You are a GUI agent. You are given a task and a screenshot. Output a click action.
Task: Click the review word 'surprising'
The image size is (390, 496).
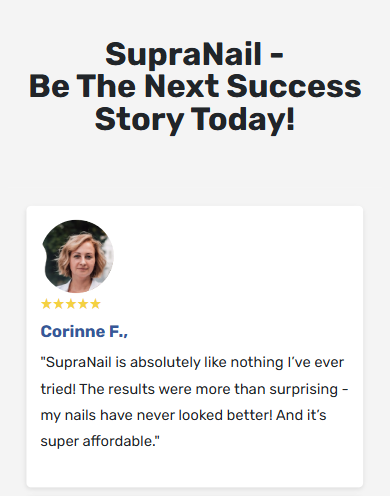[x=304, y=390]
